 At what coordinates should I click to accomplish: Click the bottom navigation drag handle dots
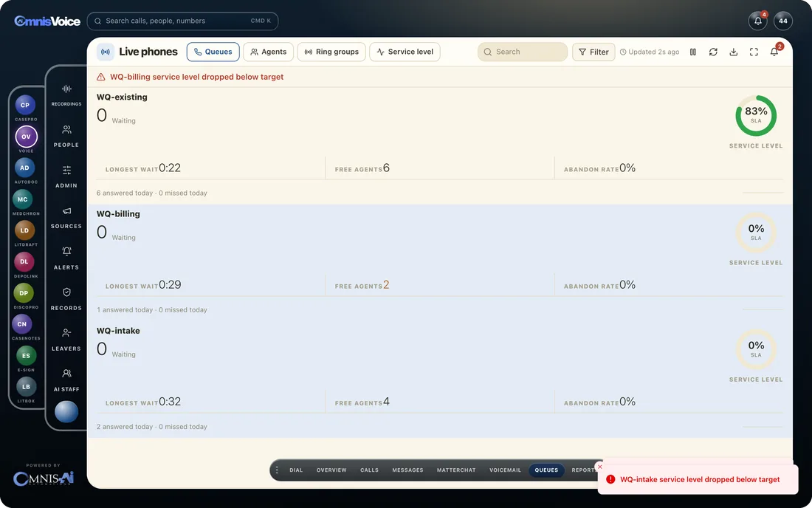[x=277, y=470]
